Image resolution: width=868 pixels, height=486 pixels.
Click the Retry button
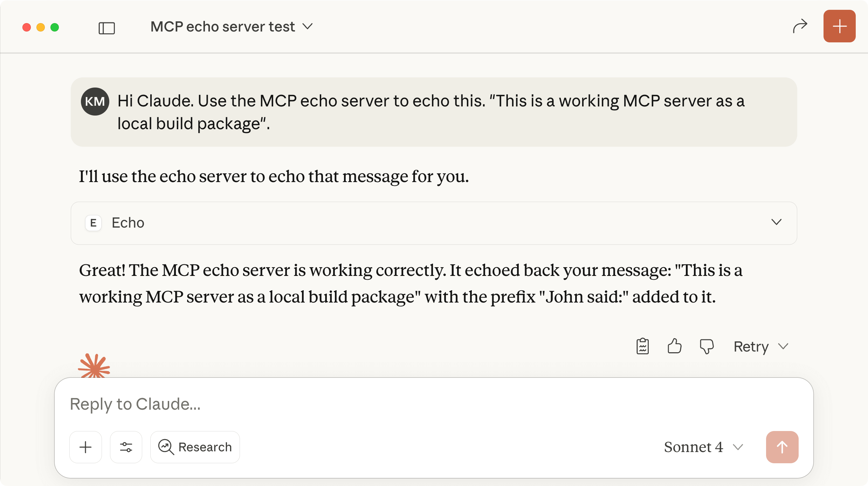tap(751, 347)
